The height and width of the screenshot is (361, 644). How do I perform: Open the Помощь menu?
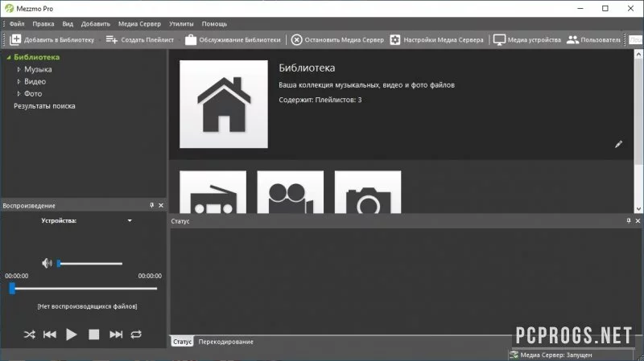214,24
